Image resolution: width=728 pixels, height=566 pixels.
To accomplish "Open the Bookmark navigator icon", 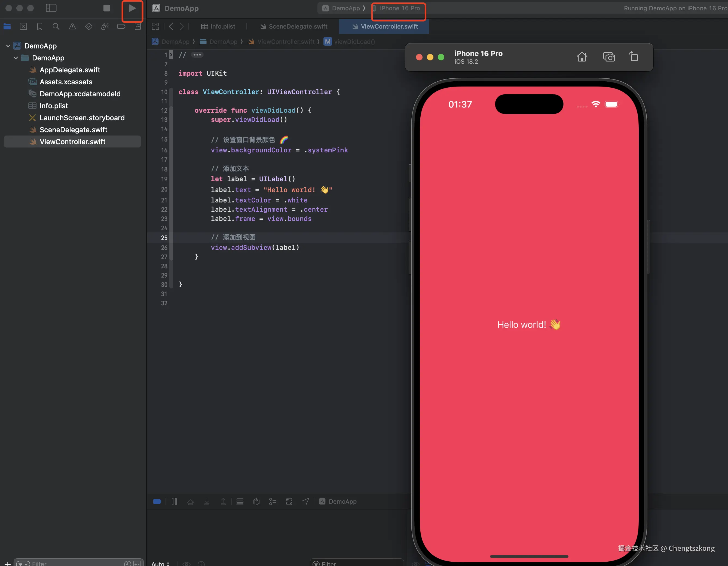I will (x=40, y=27).
